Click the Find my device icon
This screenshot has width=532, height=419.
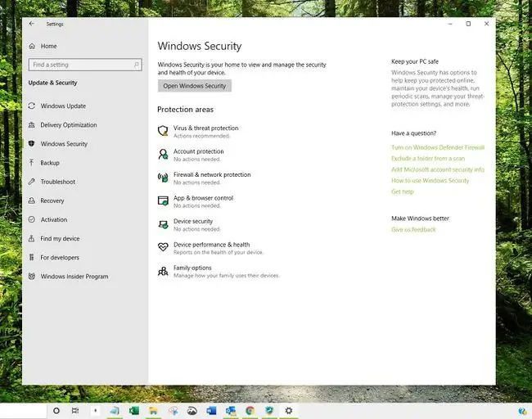pyautogui.click(x=32, y=238)
